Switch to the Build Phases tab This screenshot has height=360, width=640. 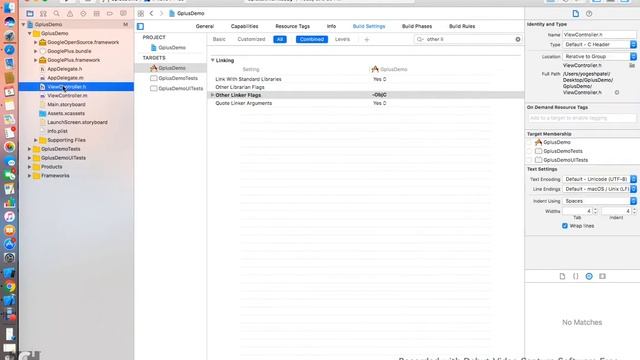click(x=417, y=26)
